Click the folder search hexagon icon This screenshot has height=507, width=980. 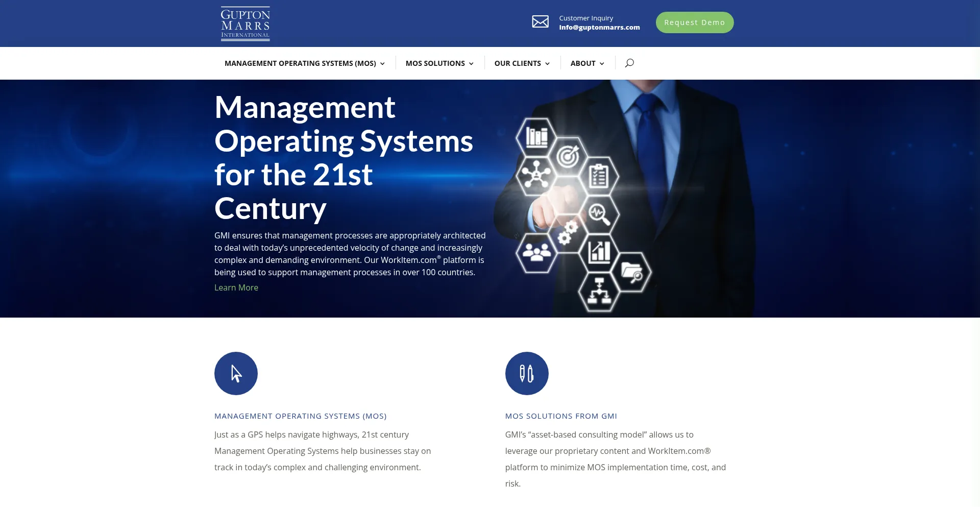coord(632,272)
